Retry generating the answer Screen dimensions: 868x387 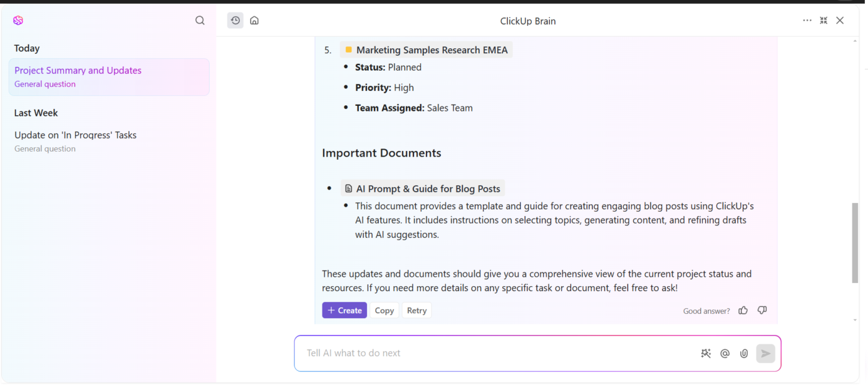(417, 310)
